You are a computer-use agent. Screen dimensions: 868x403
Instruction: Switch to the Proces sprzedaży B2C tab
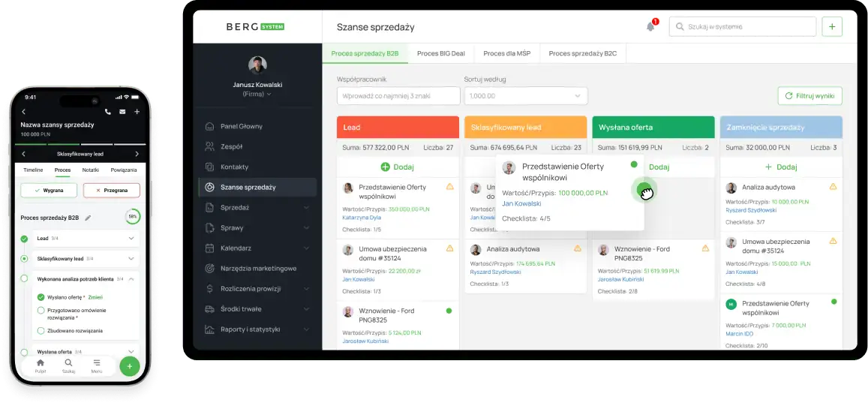583,54
